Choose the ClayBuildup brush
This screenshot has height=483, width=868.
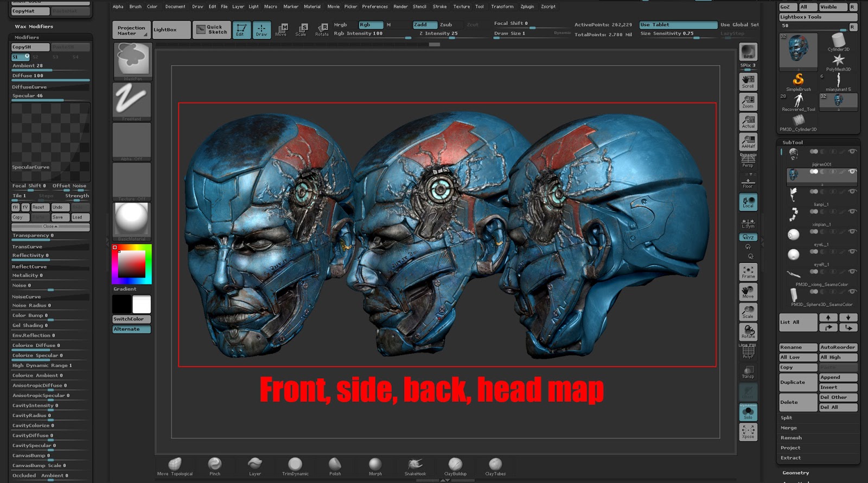[x=455, y=465]
